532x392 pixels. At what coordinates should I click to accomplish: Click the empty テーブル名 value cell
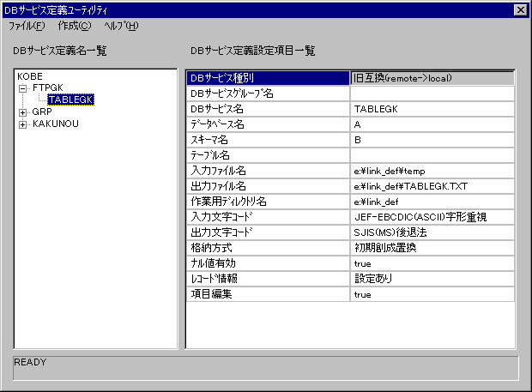[432, 155]
